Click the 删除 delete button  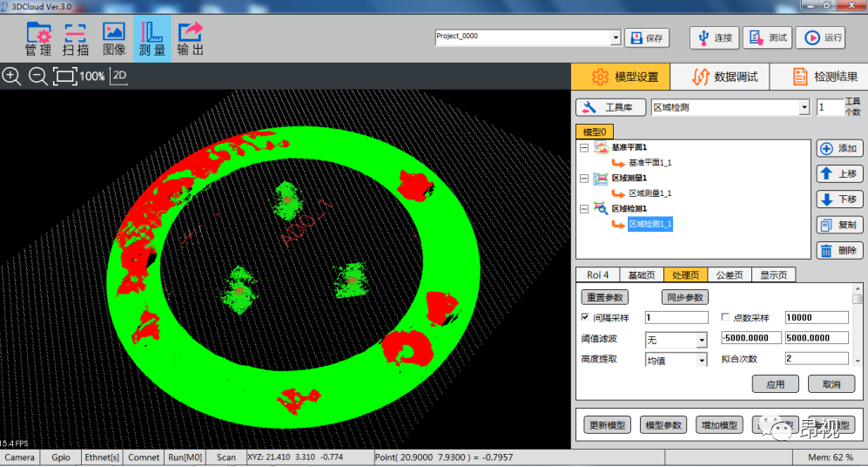[839, 250]
